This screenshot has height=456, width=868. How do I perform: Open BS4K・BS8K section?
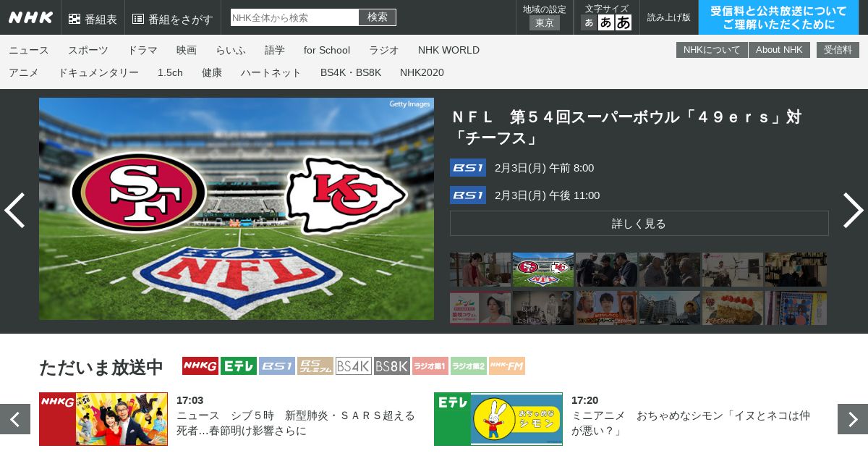pyautogui.click(x=351, y=72)
